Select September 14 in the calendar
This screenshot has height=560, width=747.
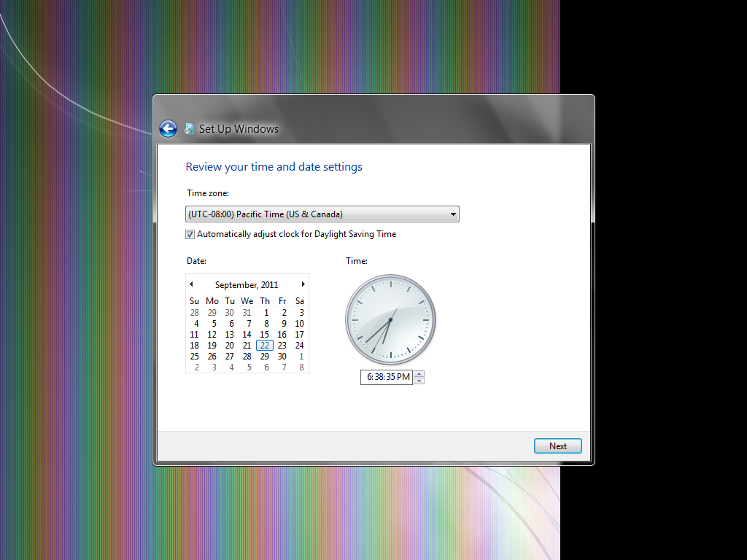(247, 334)
